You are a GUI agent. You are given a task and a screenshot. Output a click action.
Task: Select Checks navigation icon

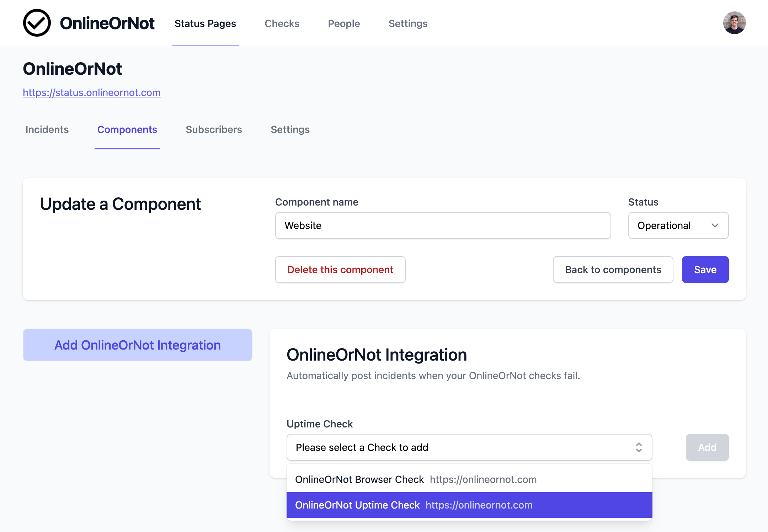pos(282,23)
